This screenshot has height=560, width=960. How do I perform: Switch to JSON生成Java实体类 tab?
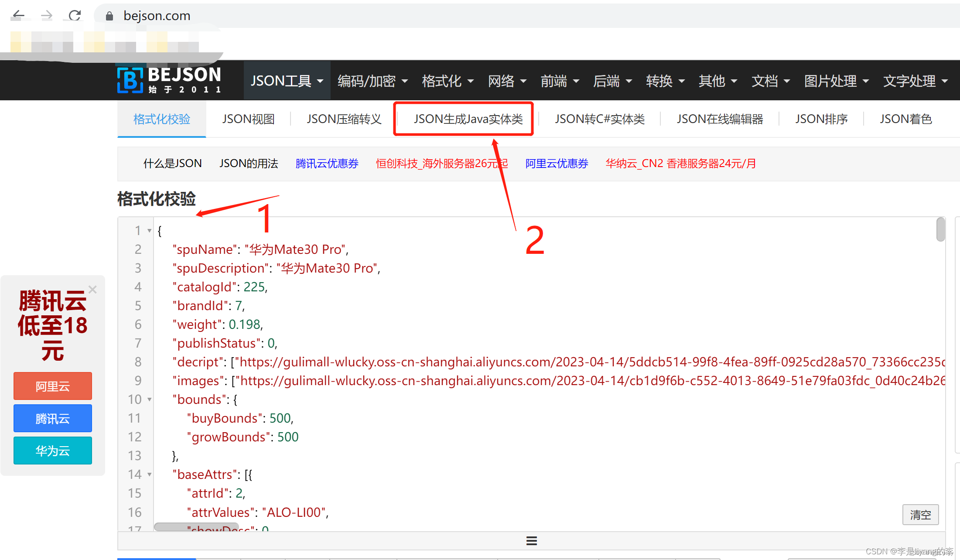click(x=468, y=119)
